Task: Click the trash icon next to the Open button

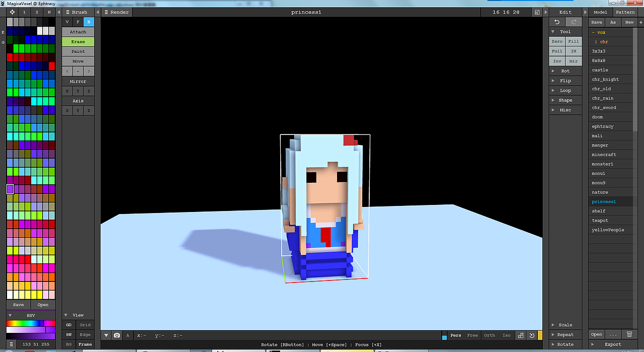Action: (629, 334)
